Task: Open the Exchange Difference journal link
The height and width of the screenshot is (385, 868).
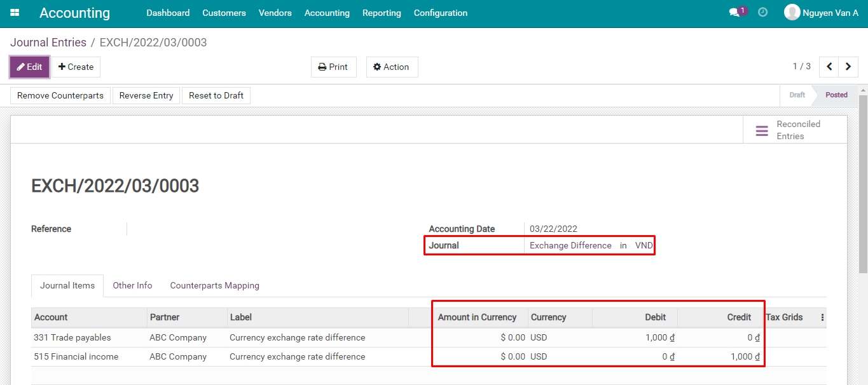Action: pos(570,245)
